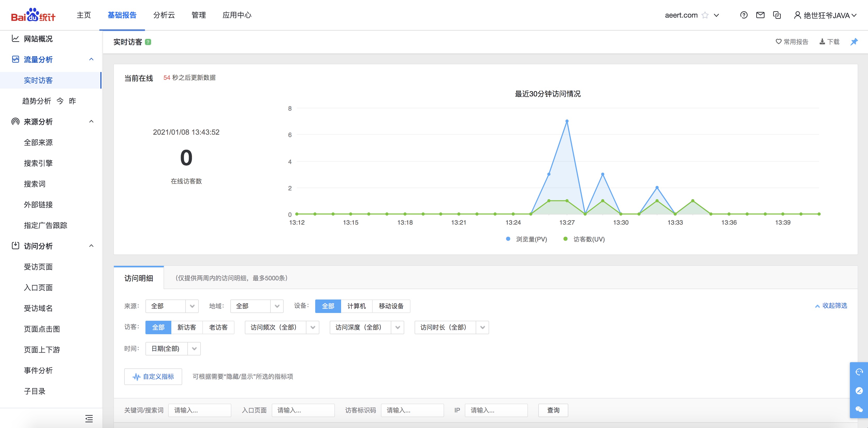Open the 访问频次 (全部) dropdown
Screen dimensions: 868x428
click(282, 327)
